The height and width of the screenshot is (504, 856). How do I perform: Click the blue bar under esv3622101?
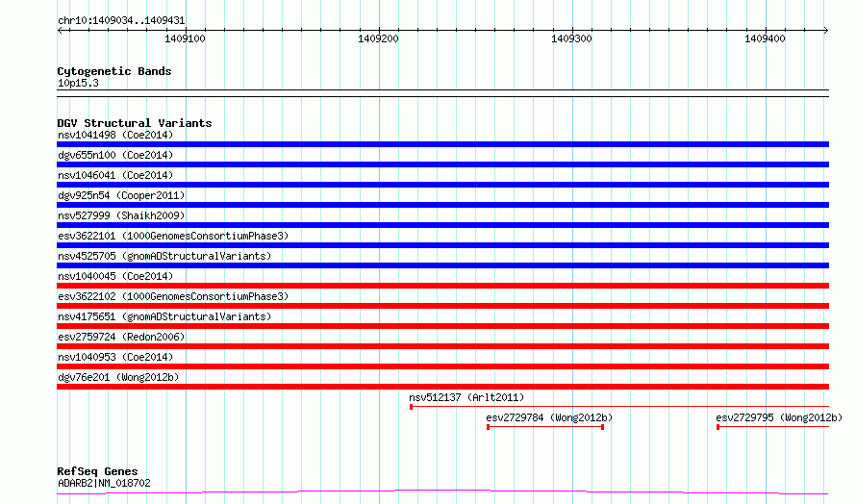442,245
